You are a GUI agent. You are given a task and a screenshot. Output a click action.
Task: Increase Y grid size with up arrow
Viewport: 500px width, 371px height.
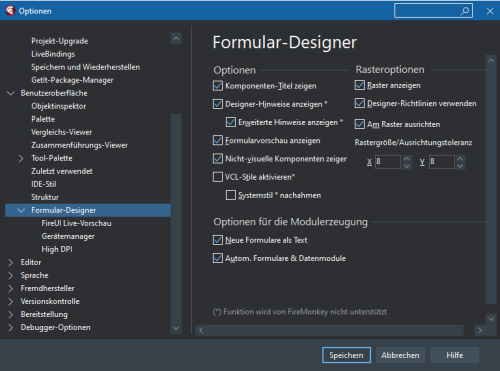coord(460,159)
